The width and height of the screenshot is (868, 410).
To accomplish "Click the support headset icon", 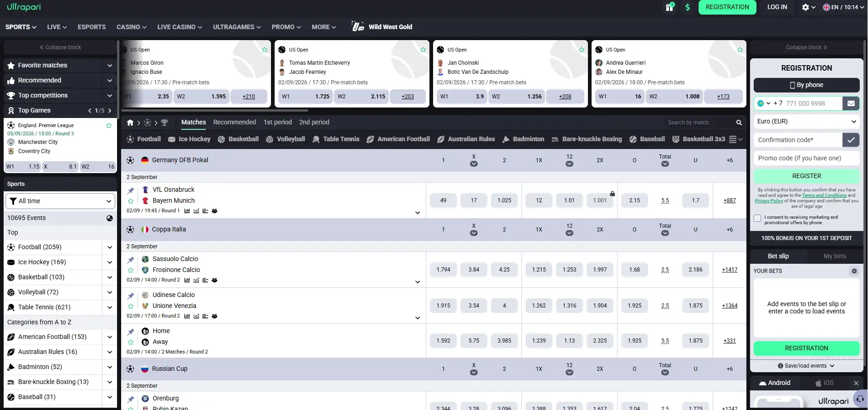I will click(860, 399).
